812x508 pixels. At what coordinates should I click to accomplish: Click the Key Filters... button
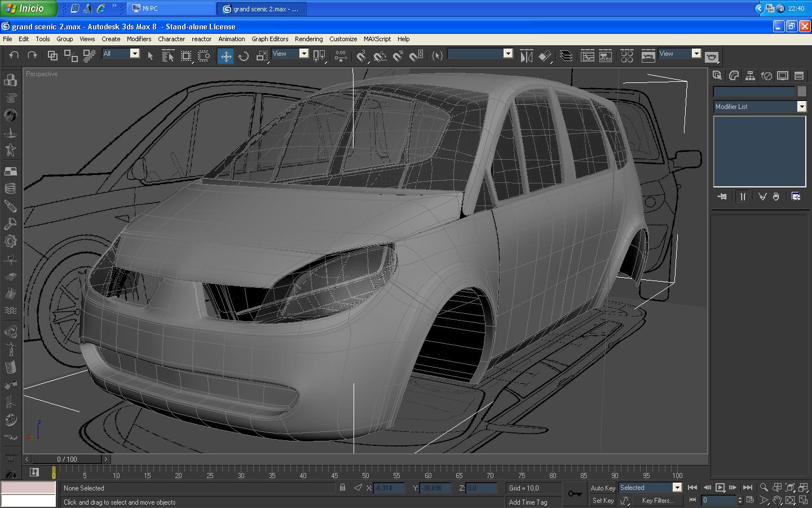tap(657, 500)
